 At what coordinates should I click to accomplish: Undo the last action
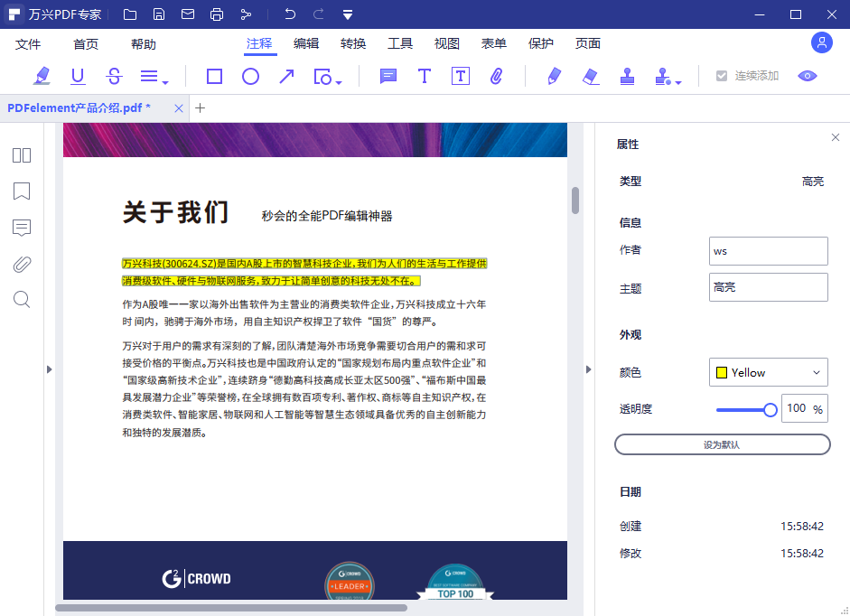290,14
